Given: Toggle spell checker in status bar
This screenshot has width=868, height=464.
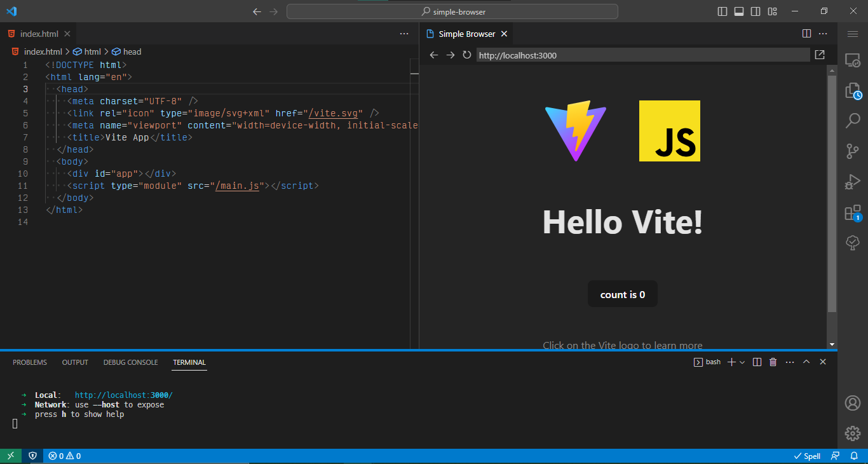Looking at the screenshot, I should coord(807,456).
